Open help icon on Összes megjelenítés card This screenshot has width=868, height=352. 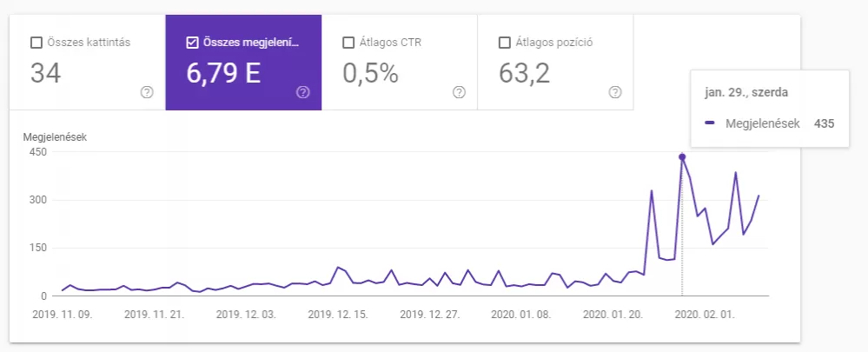point(303,92)
